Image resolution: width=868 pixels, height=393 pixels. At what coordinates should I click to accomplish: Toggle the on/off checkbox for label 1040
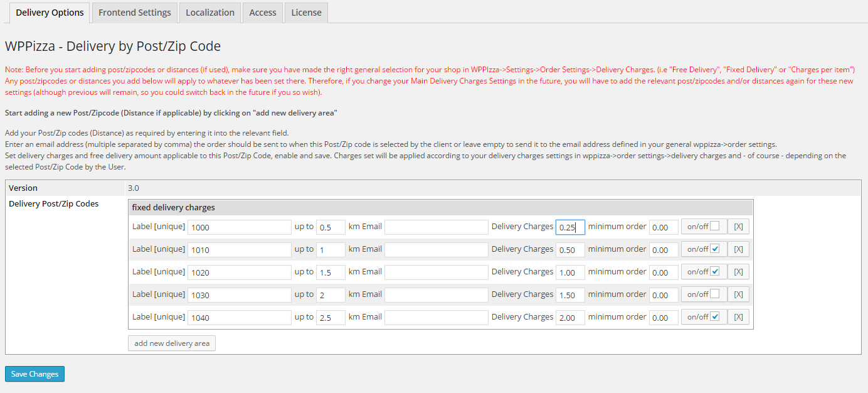coord(715,316)
